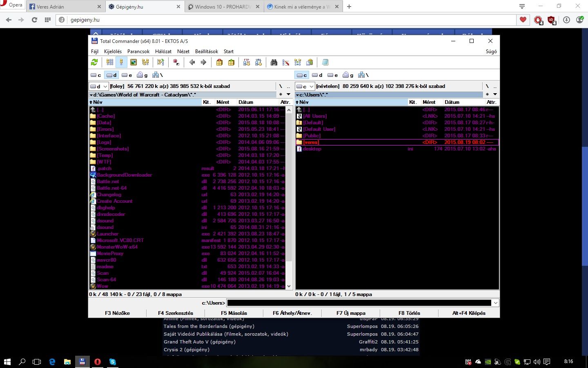Open the Parancsok menu

[138, 52]
